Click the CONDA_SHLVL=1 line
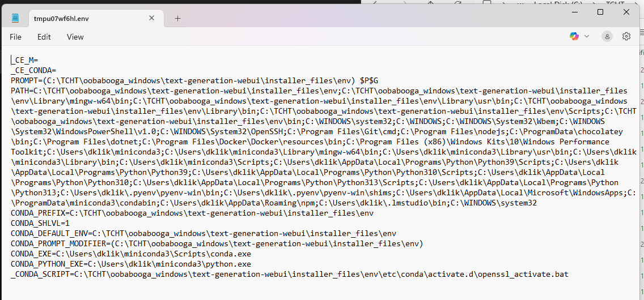The width and height of the screenshot is (644, 300). click(40, 224)
